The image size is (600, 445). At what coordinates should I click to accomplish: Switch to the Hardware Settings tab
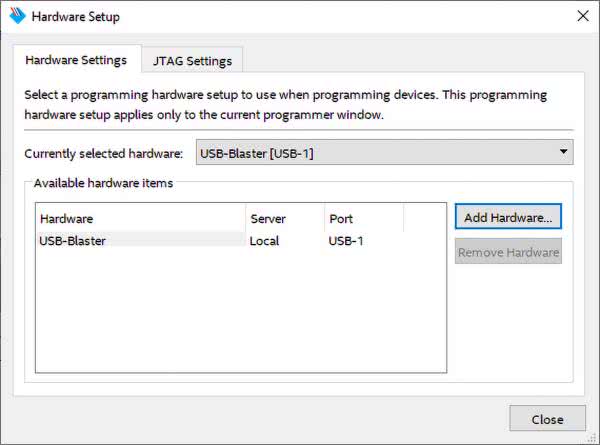(76, 60)
